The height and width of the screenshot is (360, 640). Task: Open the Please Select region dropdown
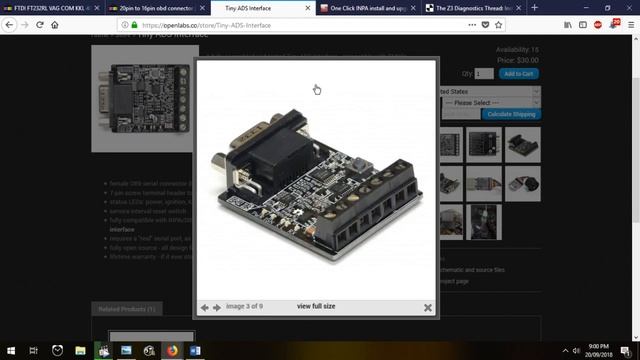click(491, 103)
